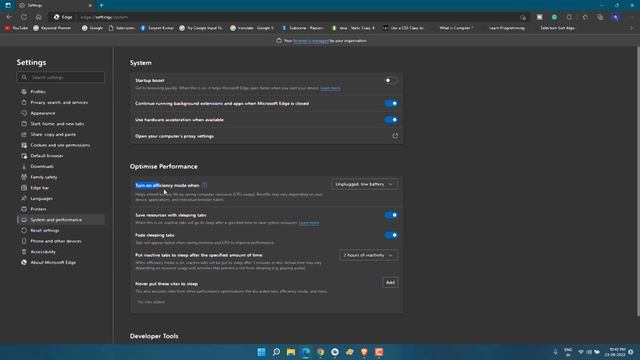
Task: Click the Add button for never-sleep sites
Action: point(390,282)
